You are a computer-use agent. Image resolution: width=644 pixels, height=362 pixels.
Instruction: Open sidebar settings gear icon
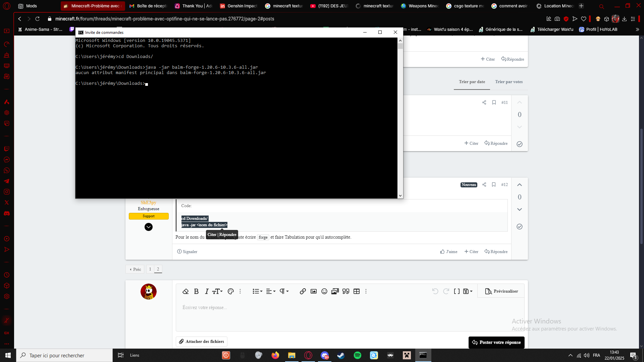7,296
